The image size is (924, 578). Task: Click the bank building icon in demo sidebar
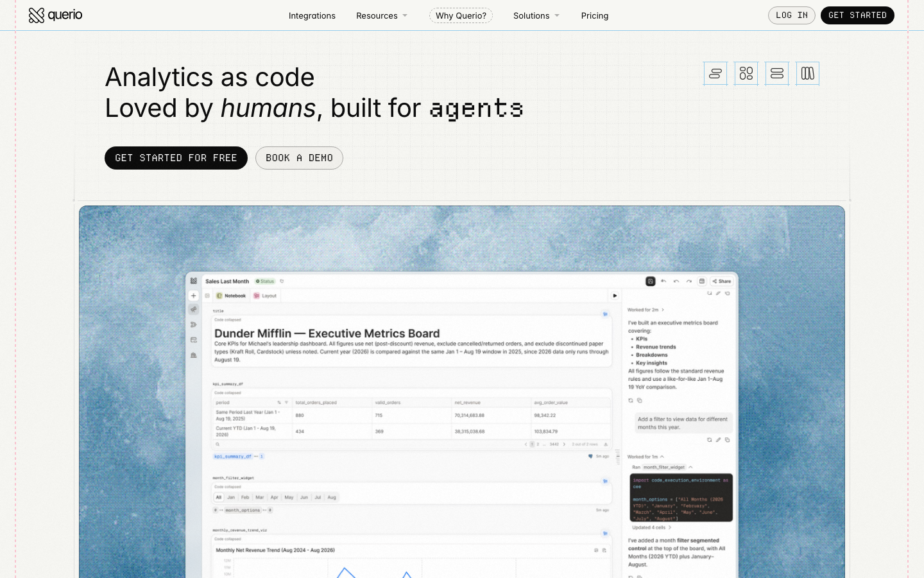(x=193, y=355)
